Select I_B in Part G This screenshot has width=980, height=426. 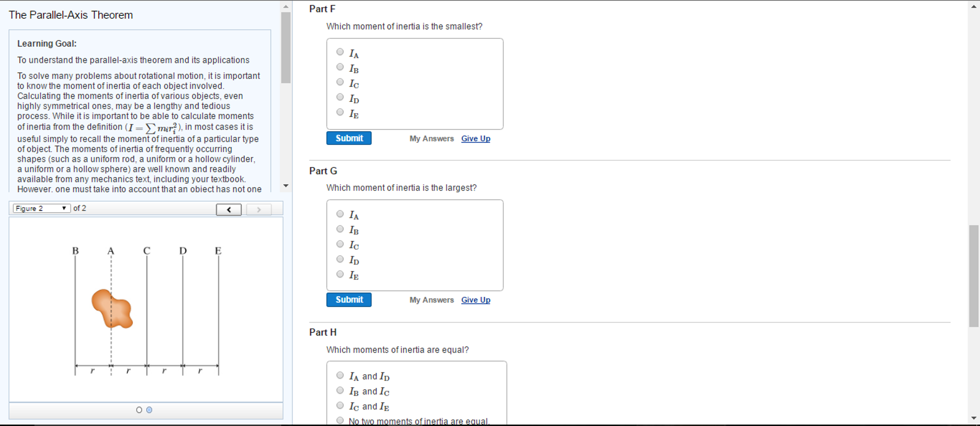pos(340,228)
